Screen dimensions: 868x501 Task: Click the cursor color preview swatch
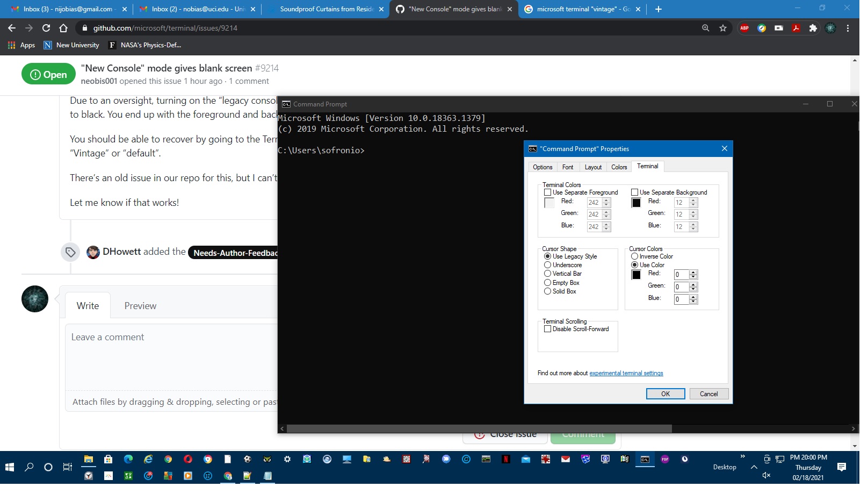pyautogui.click(x=636, y=275)
